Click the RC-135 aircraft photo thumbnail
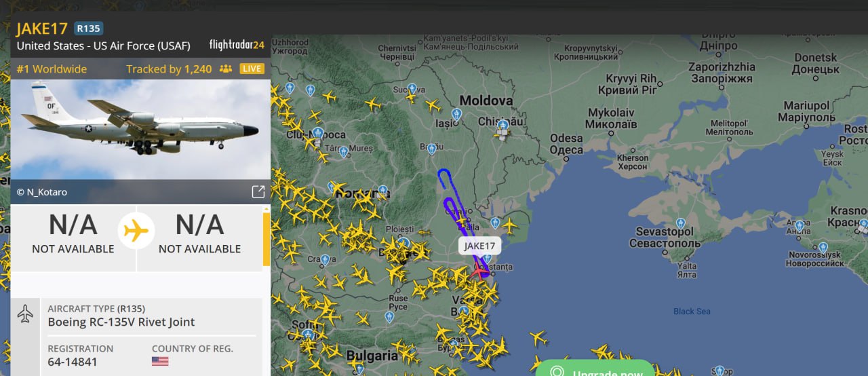The height and width of the screenshot is (376, 868). click(x=140, y=129)
